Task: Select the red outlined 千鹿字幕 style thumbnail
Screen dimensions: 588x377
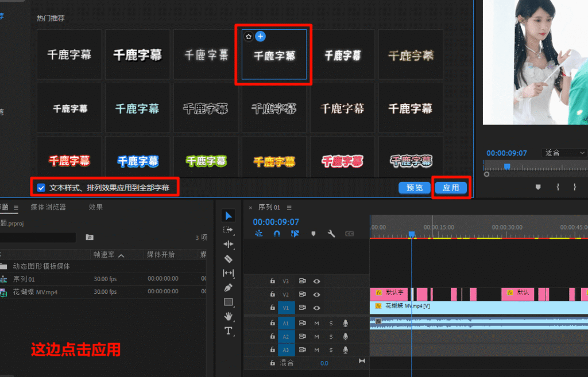Action: coord(69,161)
